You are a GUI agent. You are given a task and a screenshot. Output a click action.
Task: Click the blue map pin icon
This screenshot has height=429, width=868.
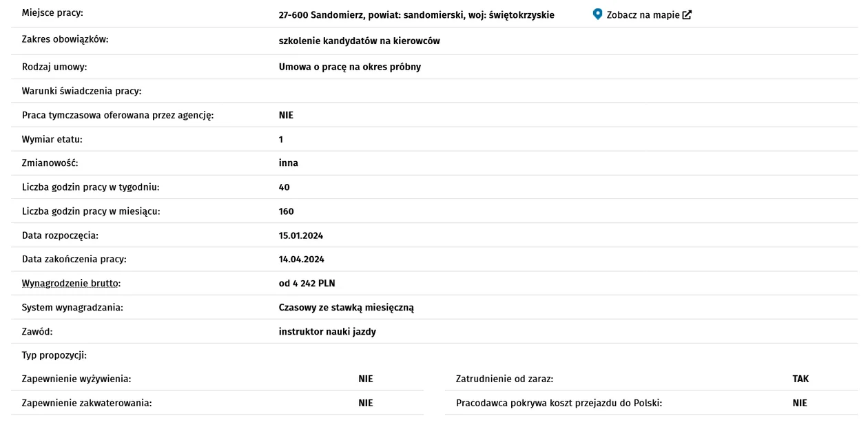(x=597, y=14)
